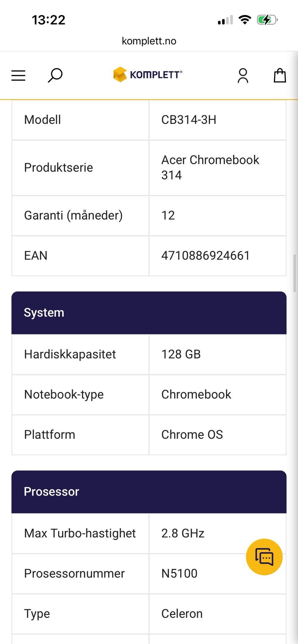The width and height of the screenshot is (298, 644).
Task: Collapse the System section header
Action: [149, 313]
